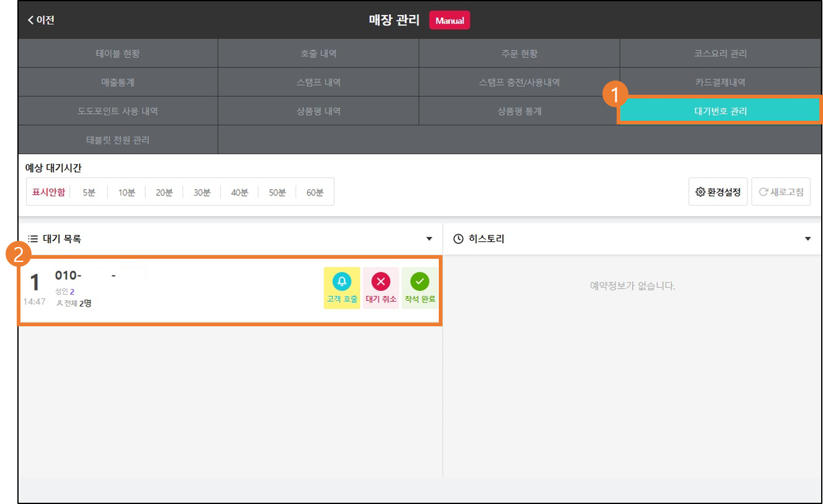Click the 착석 완료 checkmark icon

[x=420, y=282]
